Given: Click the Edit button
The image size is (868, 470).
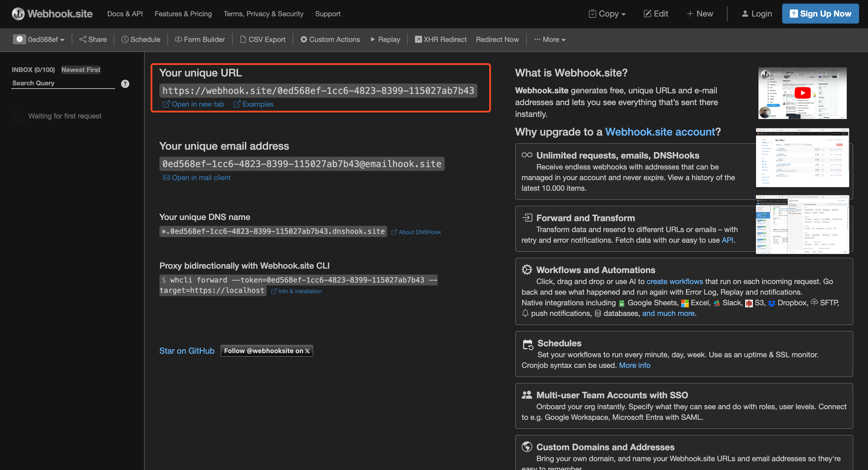Looking at the screenshot, I should click(x=656, y=14).
